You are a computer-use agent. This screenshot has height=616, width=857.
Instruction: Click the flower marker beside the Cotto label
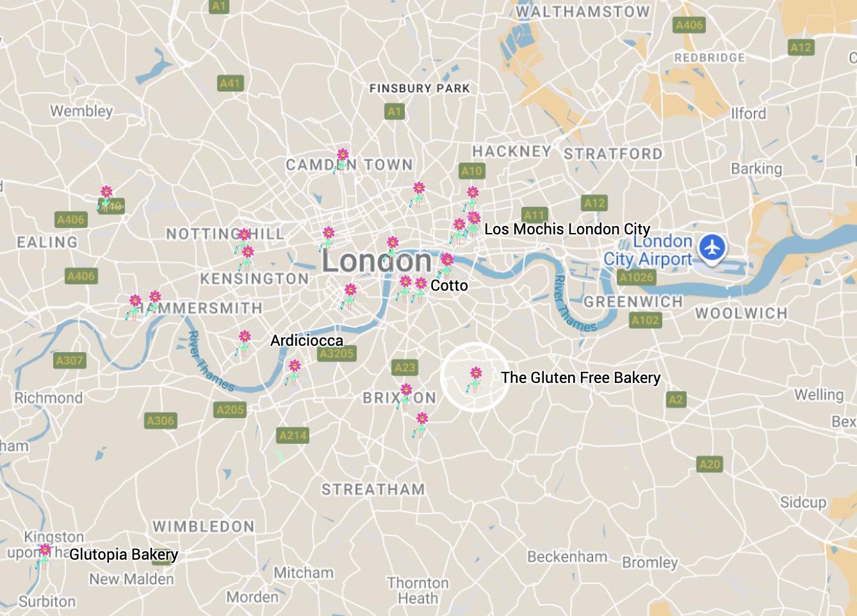coord(420,289)
